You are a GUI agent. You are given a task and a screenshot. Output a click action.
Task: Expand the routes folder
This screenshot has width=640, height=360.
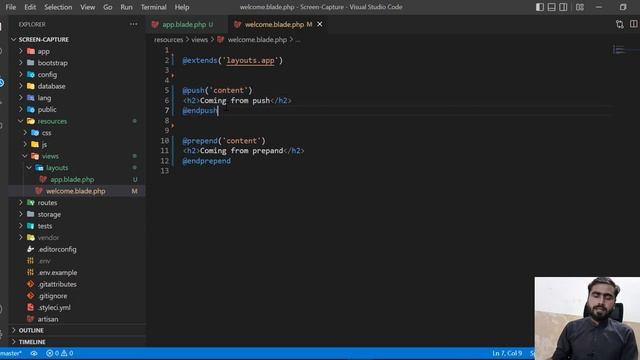coord(21,202)
